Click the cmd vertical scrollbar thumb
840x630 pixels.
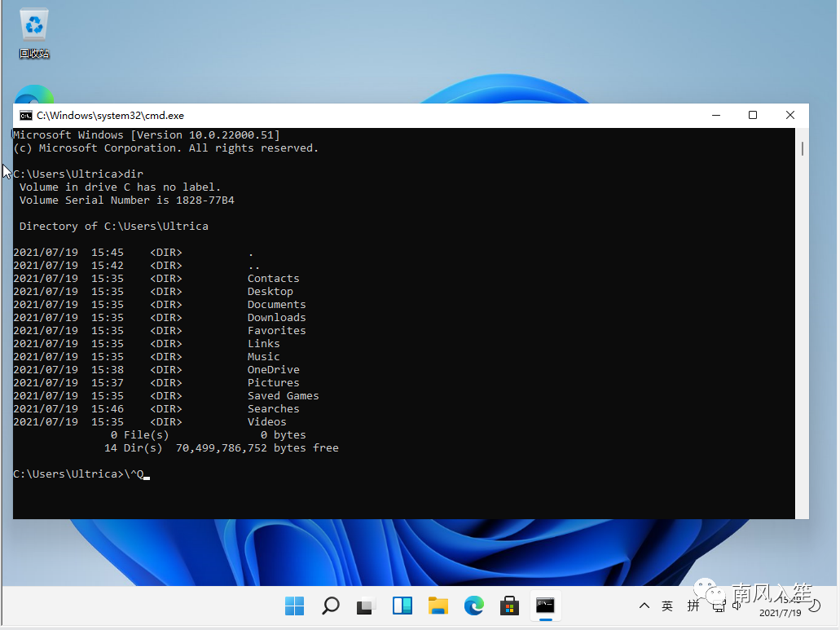[x=802, y=148]
